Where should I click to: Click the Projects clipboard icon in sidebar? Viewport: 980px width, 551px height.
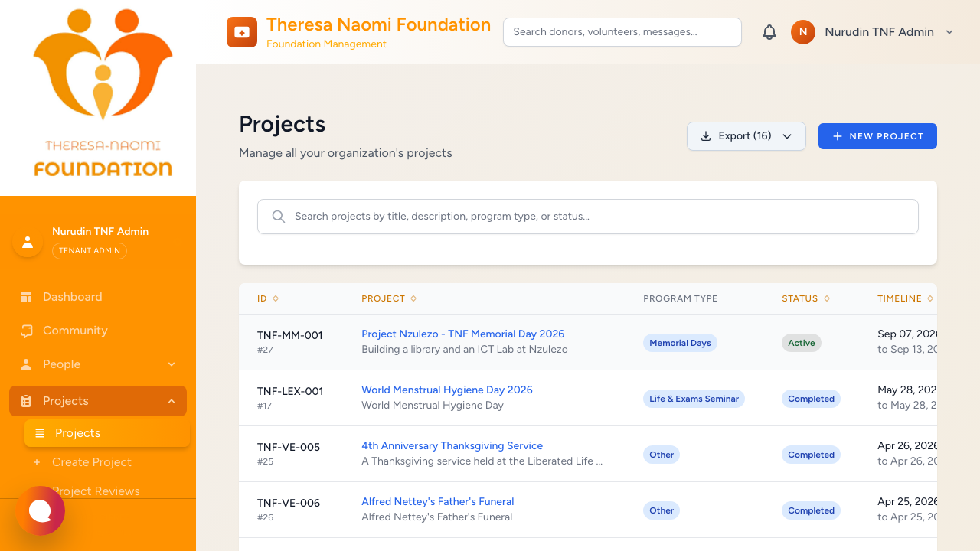click(x=27, y=401)
